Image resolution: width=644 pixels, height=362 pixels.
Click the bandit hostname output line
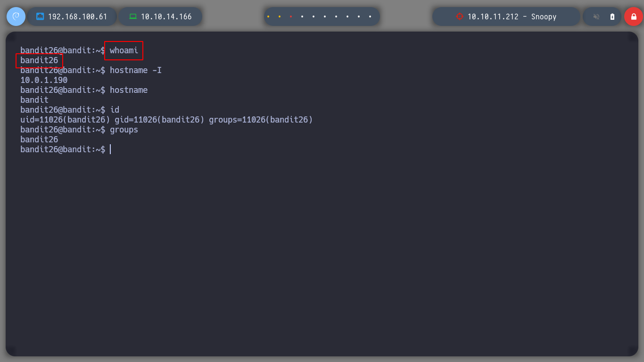coord(34,100)
